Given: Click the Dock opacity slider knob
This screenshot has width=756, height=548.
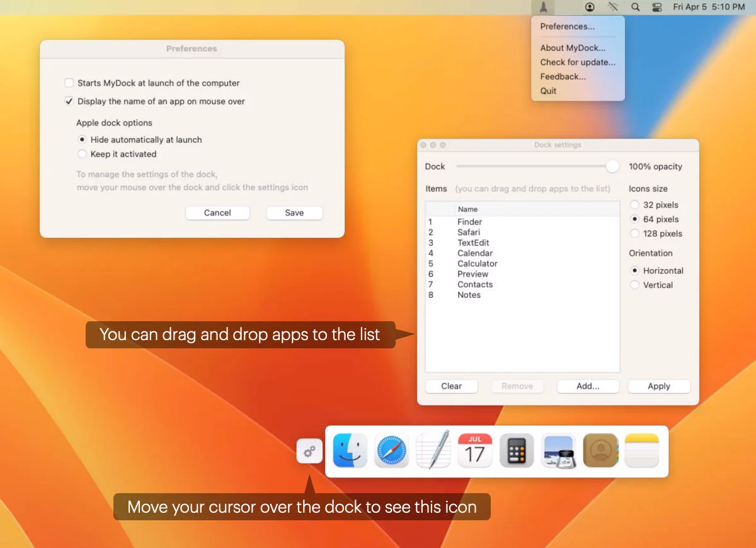Looking at the screenshot, I should pos(612,166).
